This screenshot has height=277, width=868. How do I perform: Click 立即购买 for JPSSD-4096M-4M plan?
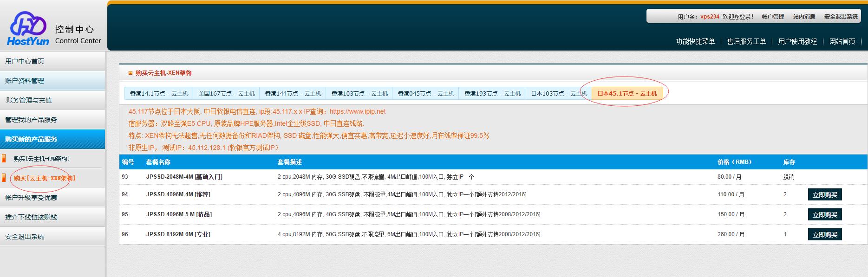point(825,195)
